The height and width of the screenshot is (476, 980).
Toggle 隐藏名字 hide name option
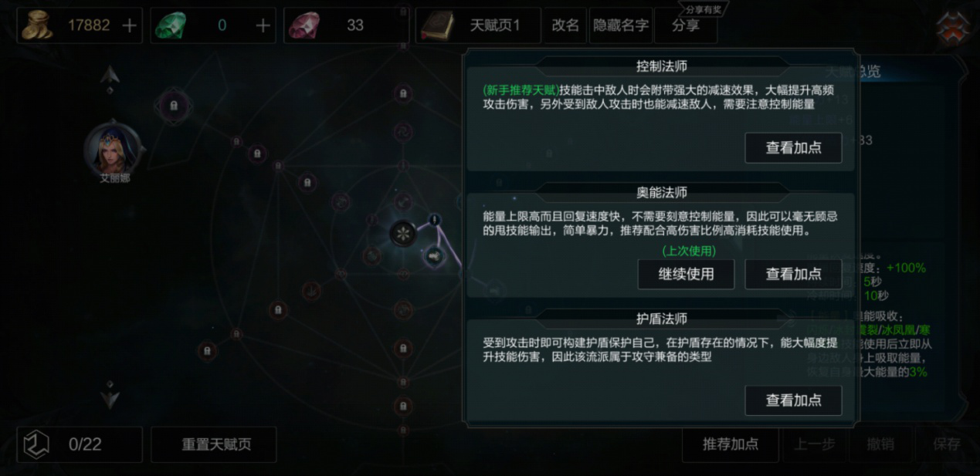click(x=621, y=25)
